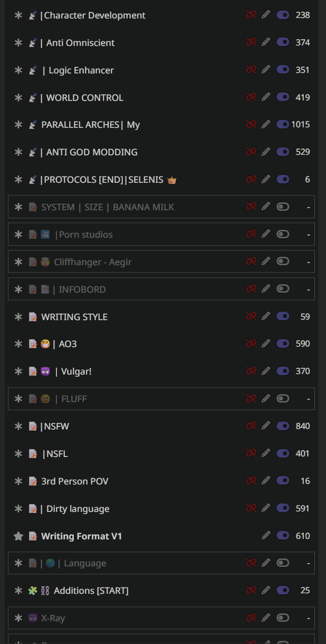The image size is (326, 644).
Task: Unlink the NSFL prompt via red chain icon
Action: pyautogui.click(x=251, y=453)
